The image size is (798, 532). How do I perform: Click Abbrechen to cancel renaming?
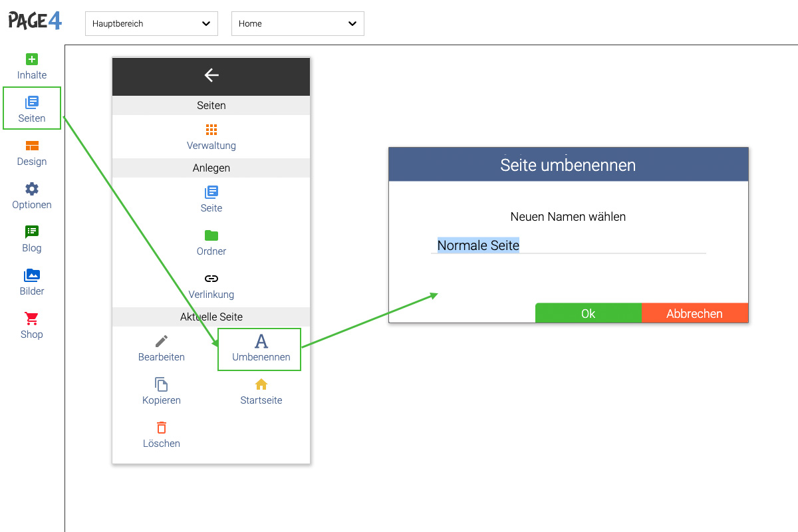point(695,313)
